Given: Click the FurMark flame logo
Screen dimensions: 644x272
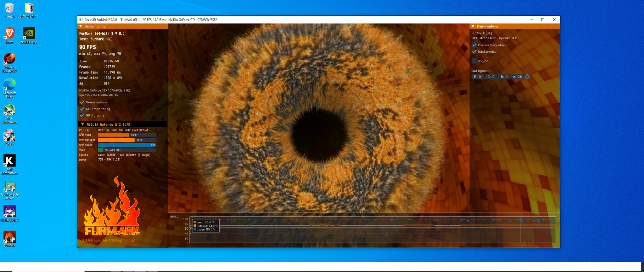Looking at the screenshot, I should (112, 206).
